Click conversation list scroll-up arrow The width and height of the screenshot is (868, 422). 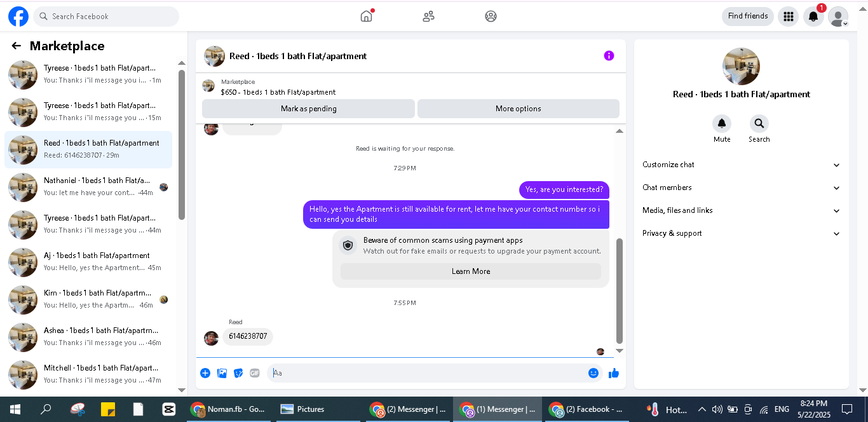182,63
